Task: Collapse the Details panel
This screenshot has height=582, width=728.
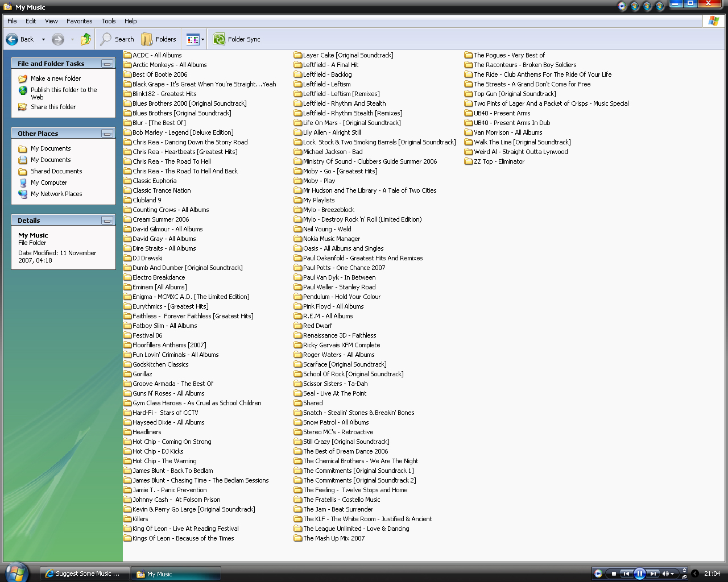Action: coord(107,221)
